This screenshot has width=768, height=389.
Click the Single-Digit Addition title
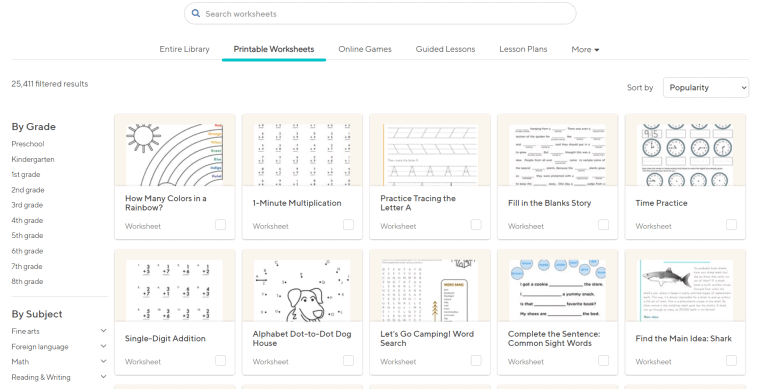click(x=165, y=339)
